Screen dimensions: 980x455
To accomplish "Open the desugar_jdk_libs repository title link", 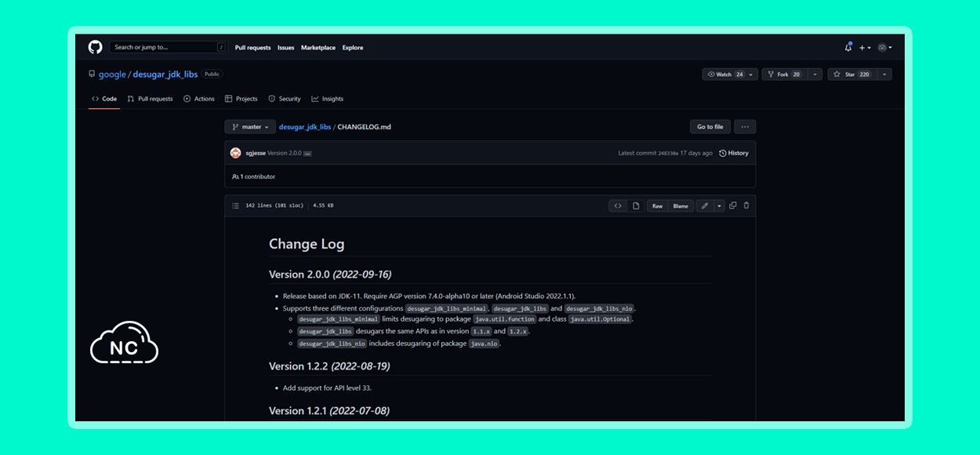I will [x=165, y=75].
